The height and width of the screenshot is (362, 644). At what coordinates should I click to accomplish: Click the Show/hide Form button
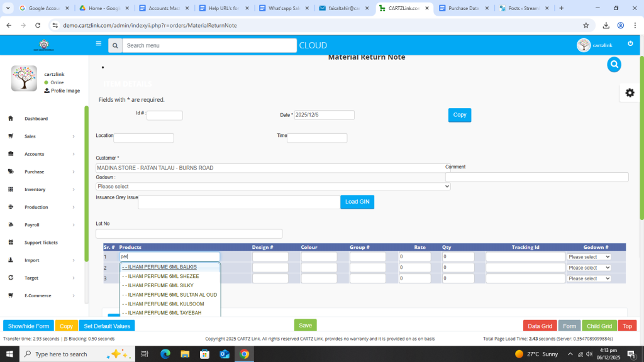point(28,326)
